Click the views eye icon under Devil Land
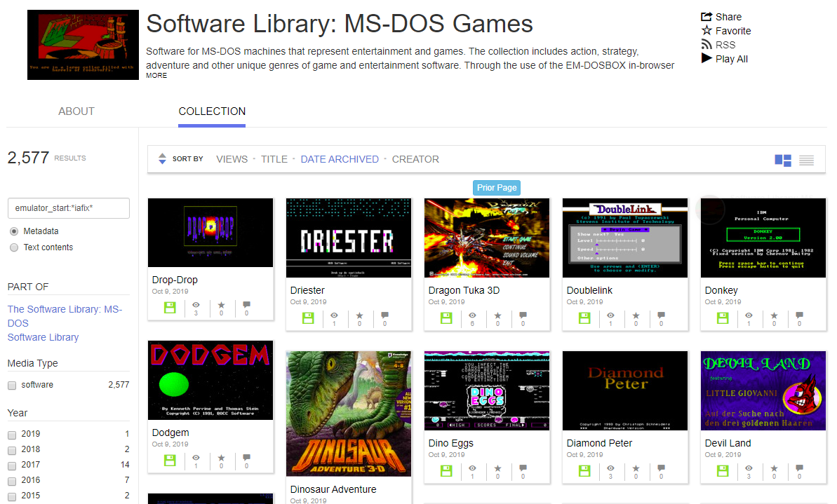This screenshot has height=504, width=837. point(749,468)
